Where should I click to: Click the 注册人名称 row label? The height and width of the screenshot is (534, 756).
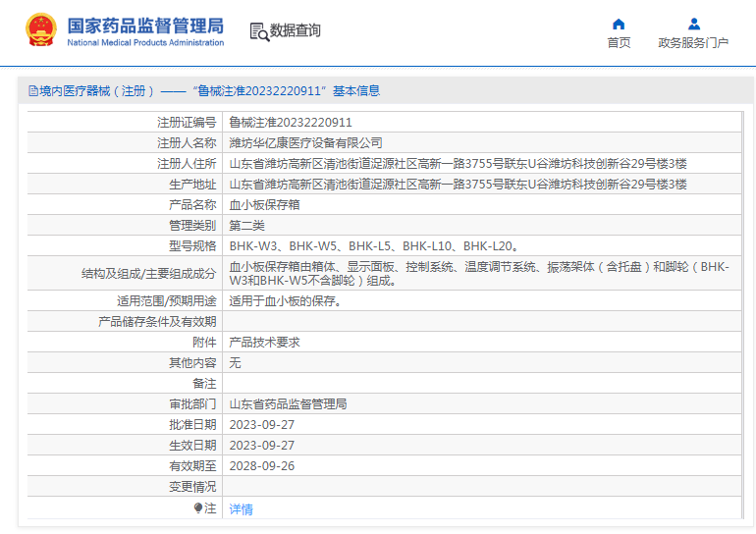[187, 142]
